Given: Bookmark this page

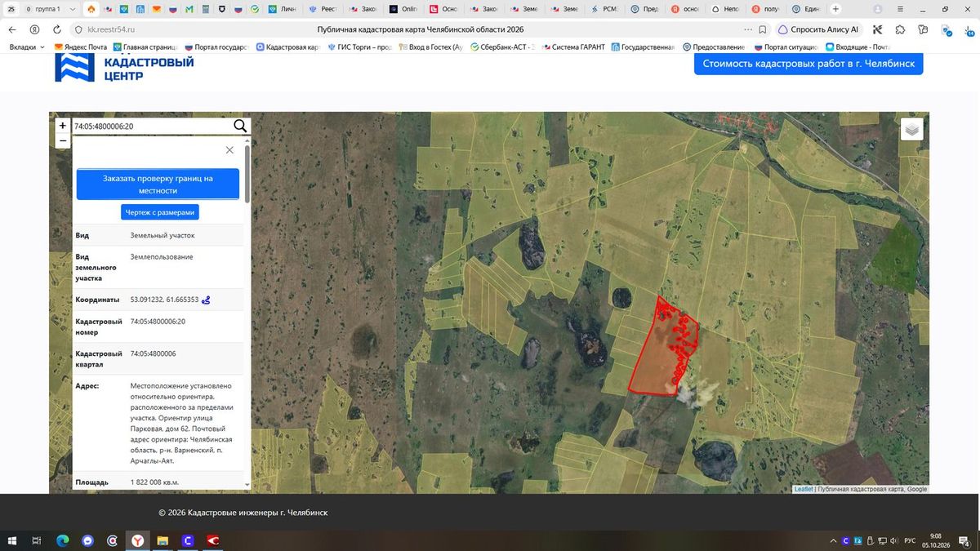Looking at the screenshot, I should (x=762, y=29).
